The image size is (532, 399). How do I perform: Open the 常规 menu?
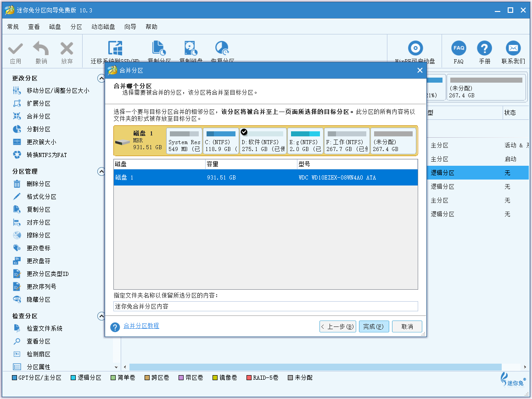tap(13, 27)
